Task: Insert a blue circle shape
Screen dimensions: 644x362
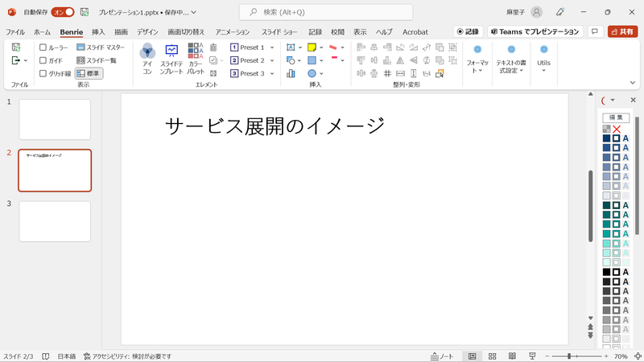Action: pyautogui.click(x=312, y=74)
